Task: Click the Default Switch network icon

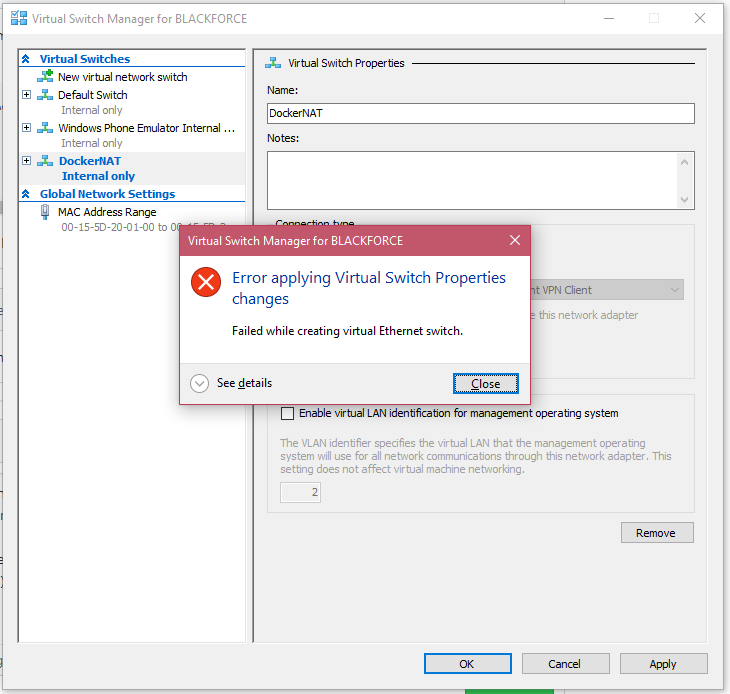Action: point(45,94)
